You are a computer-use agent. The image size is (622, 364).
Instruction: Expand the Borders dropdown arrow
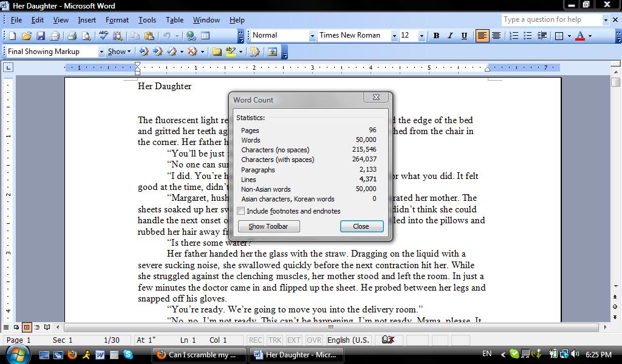(569, 36)
